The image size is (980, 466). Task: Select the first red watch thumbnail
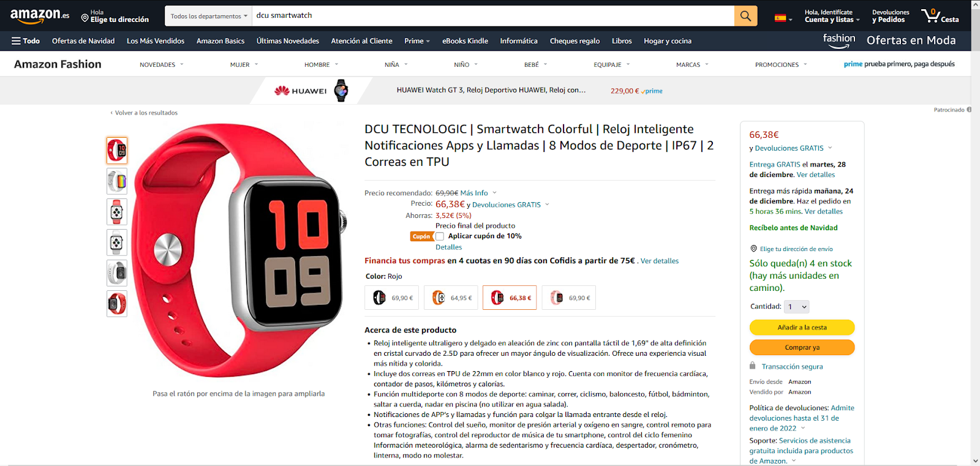coord(117,150)
